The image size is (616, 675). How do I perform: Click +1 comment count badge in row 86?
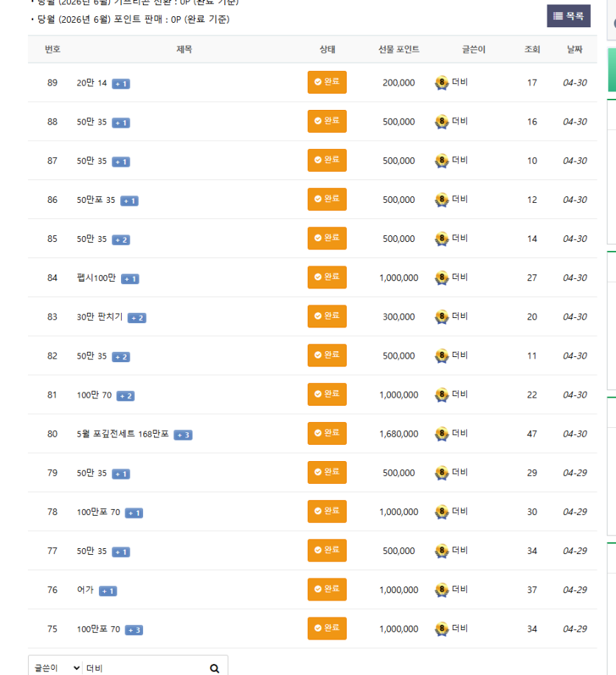[129, 201]
